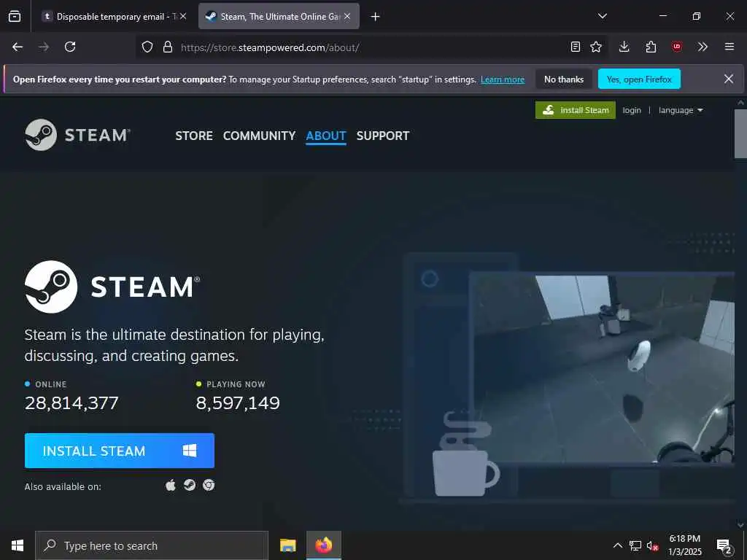Click the green Install Steam button
The image size is (747, 560).
click(x=576, y=110)
